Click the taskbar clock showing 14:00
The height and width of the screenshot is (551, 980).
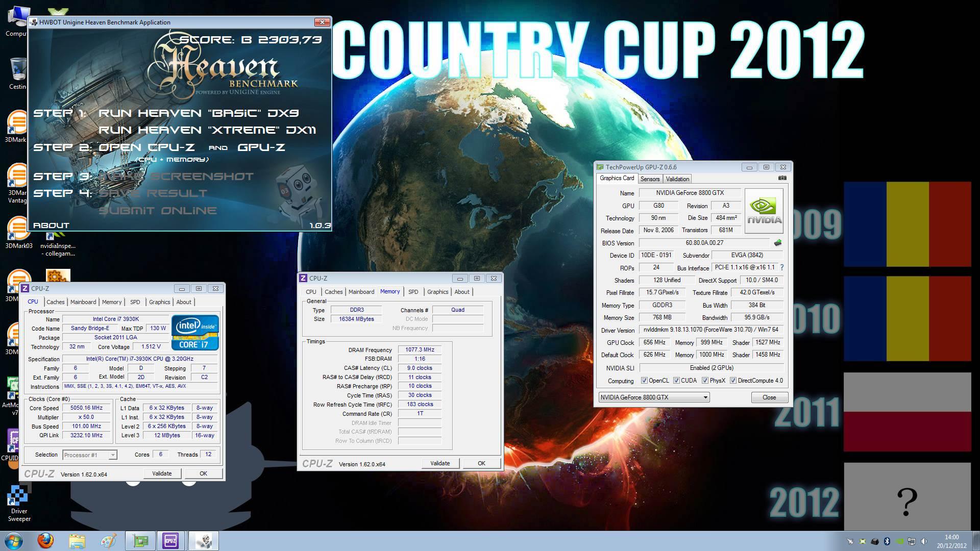point(951,541)
